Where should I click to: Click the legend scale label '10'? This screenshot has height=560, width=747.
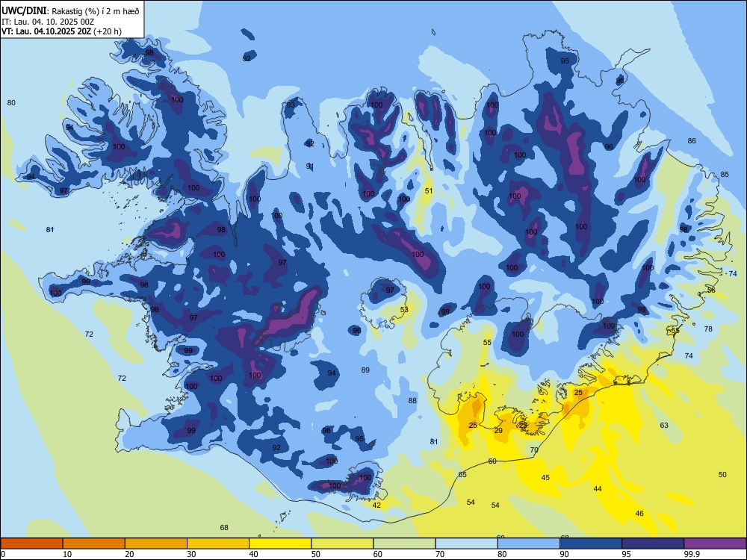(67, 554)
